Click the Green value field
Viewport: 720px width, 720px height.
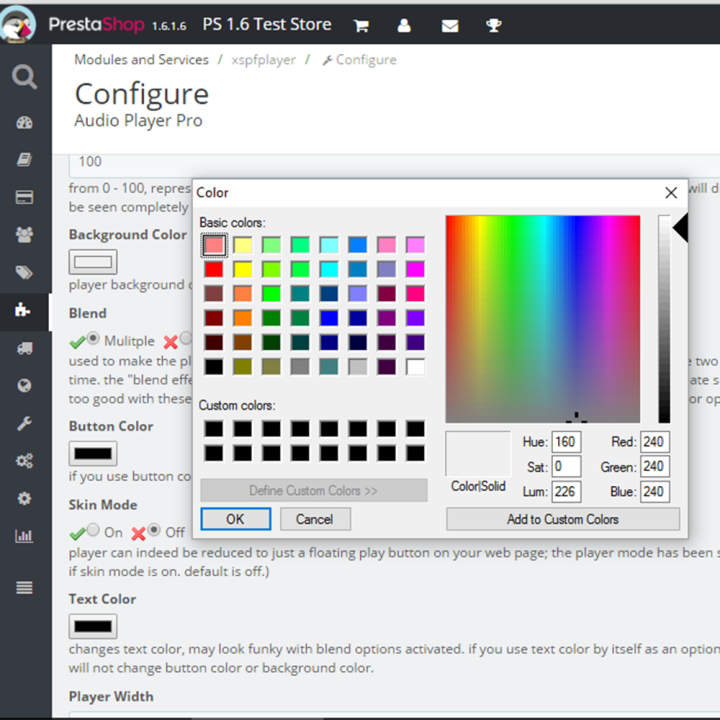point(655,467)
